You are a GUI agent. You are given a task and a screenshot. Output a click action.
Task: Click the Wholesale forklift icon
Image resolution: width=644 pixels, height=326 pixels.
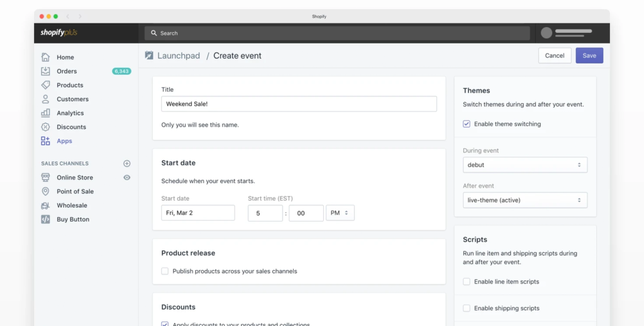pos(45,206)
